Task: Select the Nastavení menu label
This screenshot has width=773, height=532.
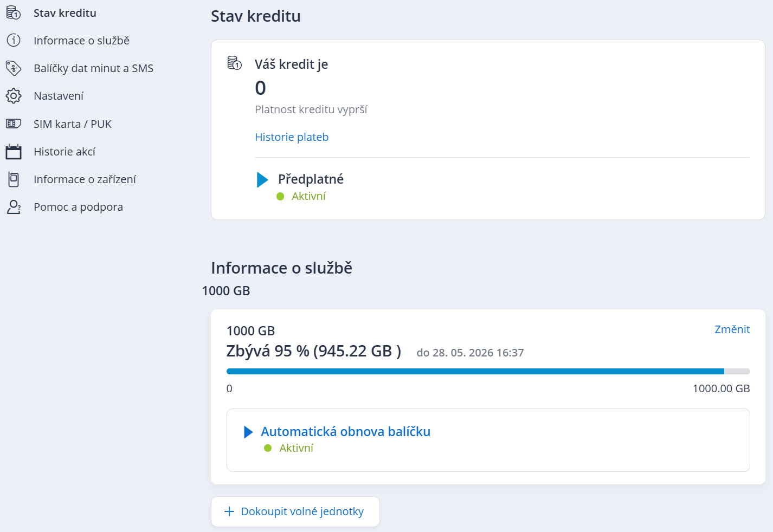Action: (x=59, y=96)
